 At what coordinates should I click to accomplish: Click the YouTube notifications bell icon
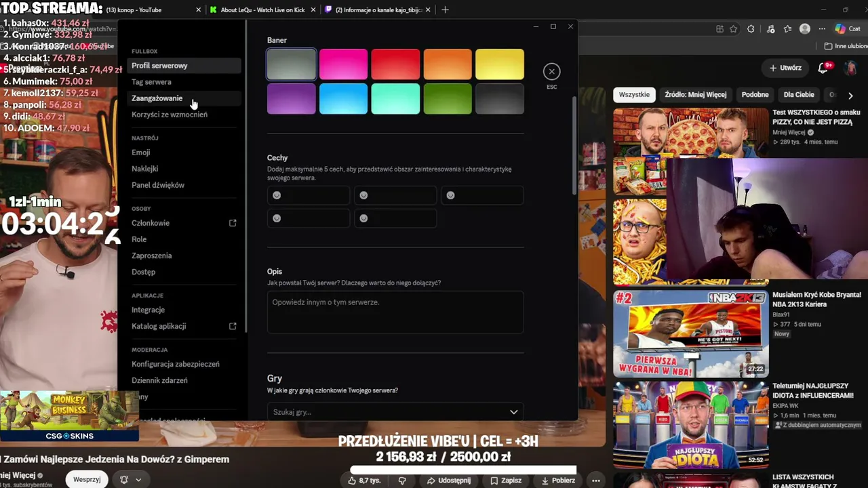[824, 68]
